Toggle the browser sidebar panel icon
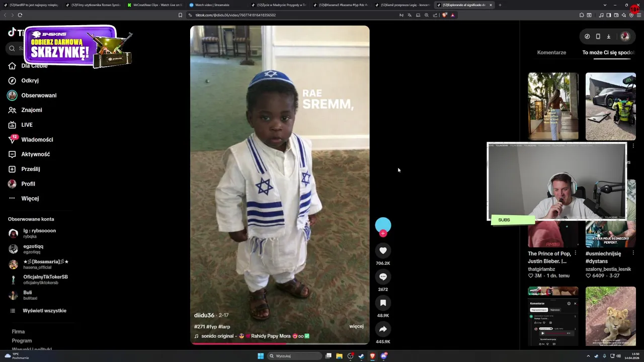The height and width of the screenshot is (362, 644). coord(608,15)
